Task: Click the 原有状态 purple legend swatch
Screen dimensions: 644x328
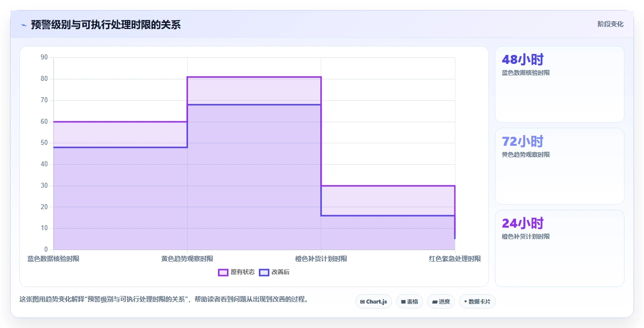Action: click(x=223, y=272)
